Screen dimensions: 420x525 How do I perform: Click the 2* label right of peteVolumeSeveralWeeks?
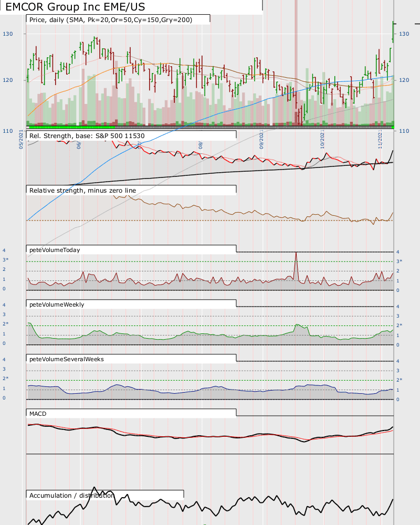click(x=400, y=380)
